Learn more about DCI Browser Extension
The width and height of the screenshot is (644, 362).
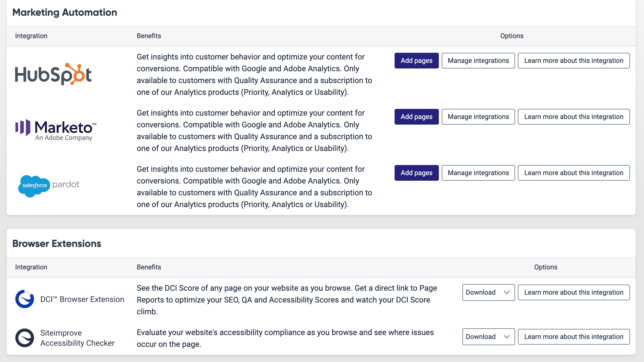[574, 292]
